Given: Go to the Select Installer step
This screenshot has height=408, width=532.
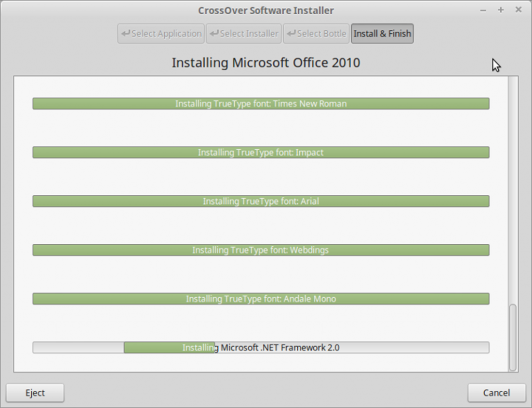Looking at the screenshot, I should [244, 34].
